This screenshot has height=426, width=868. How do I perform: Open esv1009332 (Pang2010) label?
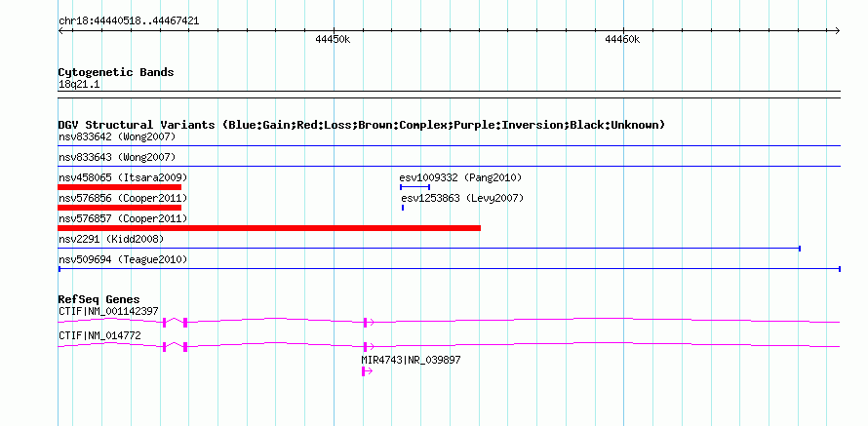[460, 177]
